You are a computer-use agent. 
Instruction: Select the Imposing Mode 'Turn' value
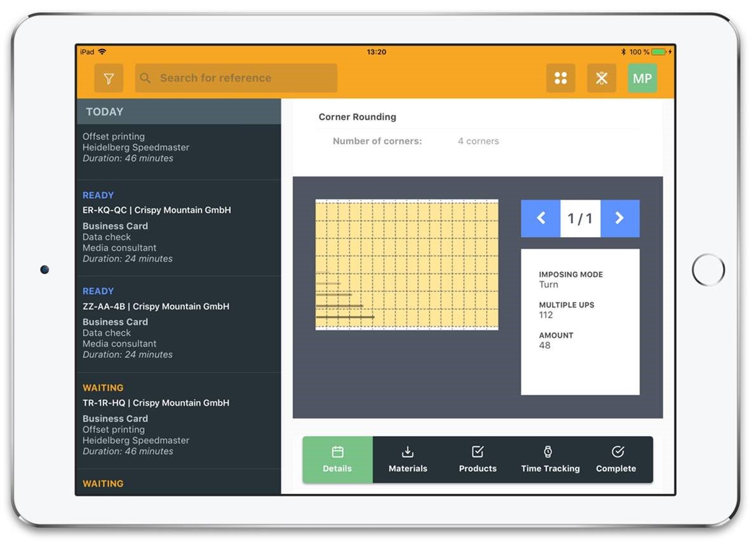tap(549, 285)
